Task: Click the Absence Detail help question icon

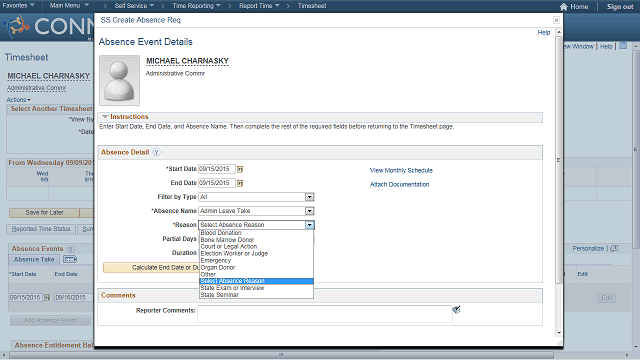Action: (x=156, y=152)
